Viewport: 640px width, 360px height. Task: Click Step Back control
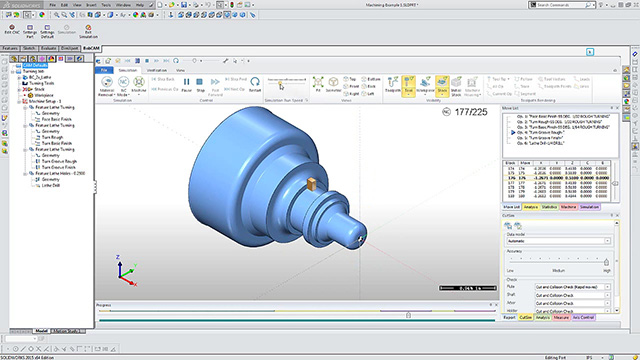point(163,79)
